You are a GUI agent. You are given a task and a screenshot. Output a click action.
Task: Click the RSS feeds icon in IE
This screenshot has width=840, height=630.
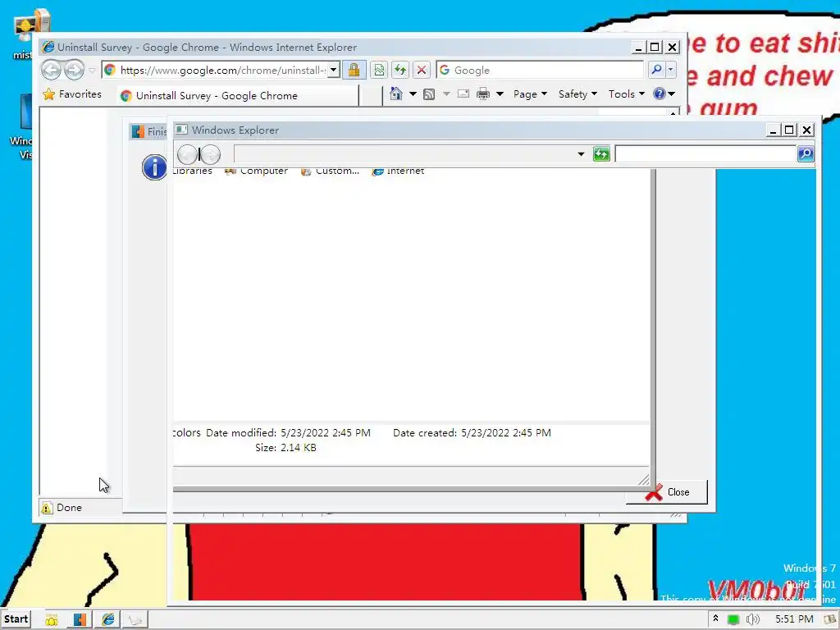point(429,94)
